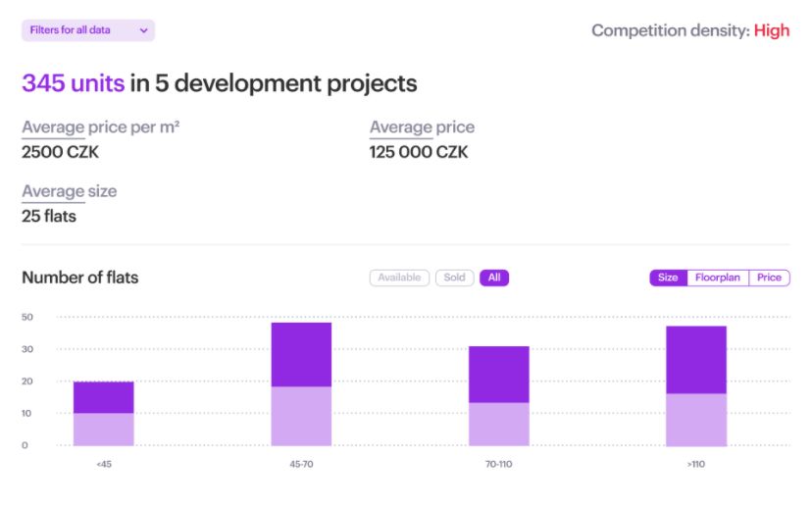
Task: Click dark purple segment of >110 bar
Action: (x=696, y=360)
